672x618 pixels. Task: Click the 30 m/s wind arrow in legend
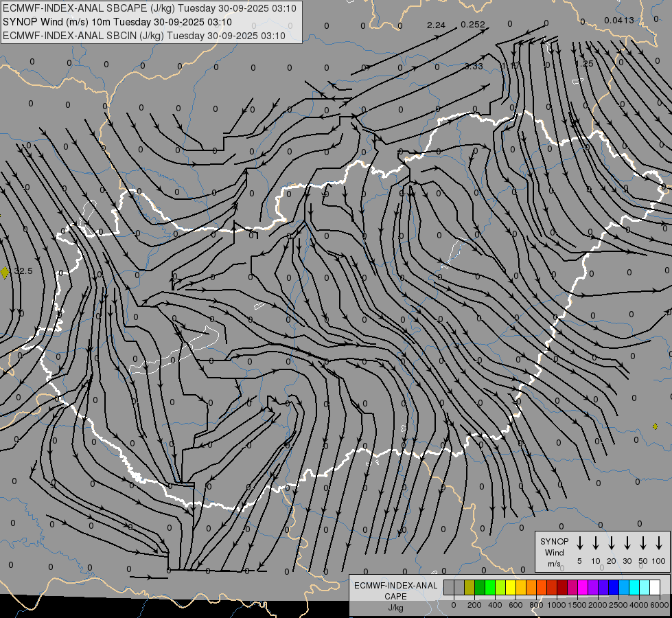coord(627,543)
